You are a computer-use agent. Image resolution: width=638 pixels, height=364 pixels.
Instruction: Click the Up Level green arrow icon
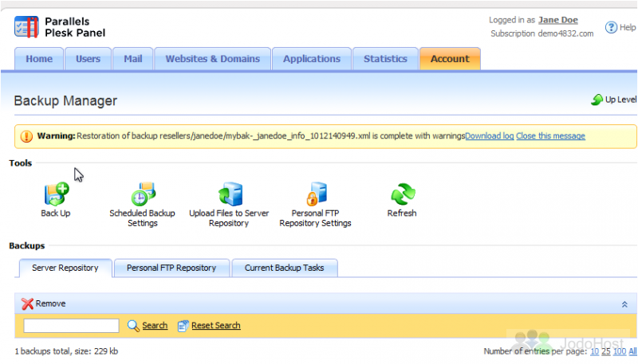click(597, 100)
